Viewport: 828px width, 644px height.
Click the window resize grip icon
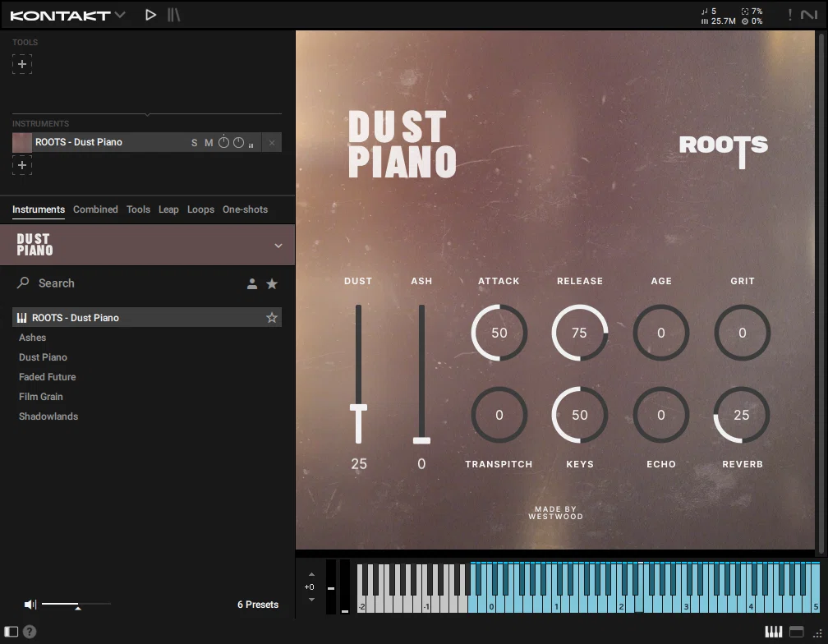click(x=817, y=633)
